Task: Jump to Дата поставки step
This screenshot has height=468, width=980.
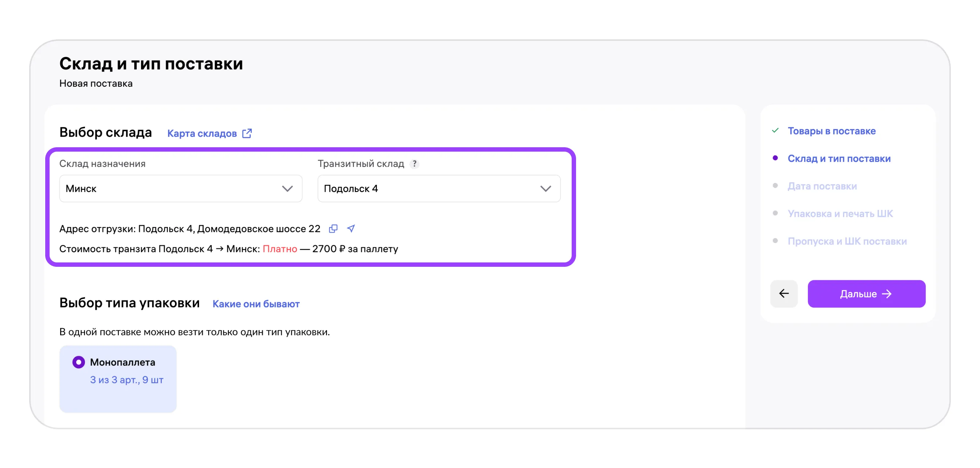Action: pyautogui.click(x=822, y=186)
